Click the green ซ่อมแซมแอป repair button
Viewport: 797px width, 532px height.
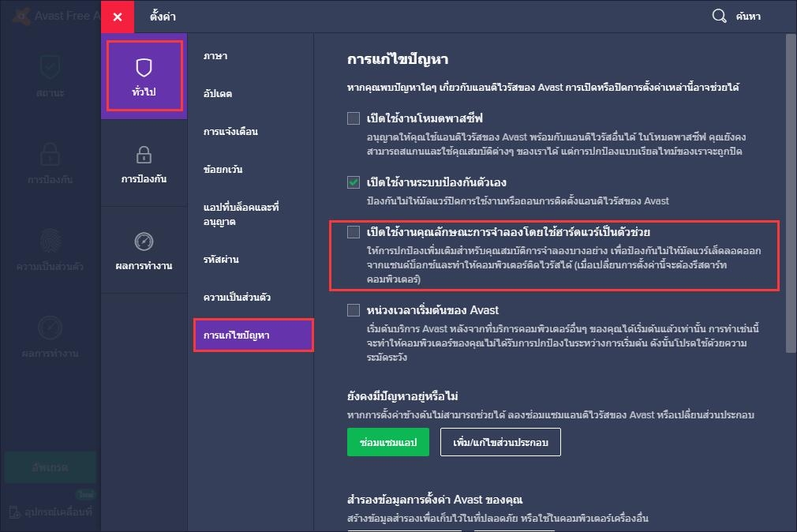pos(387,442)
